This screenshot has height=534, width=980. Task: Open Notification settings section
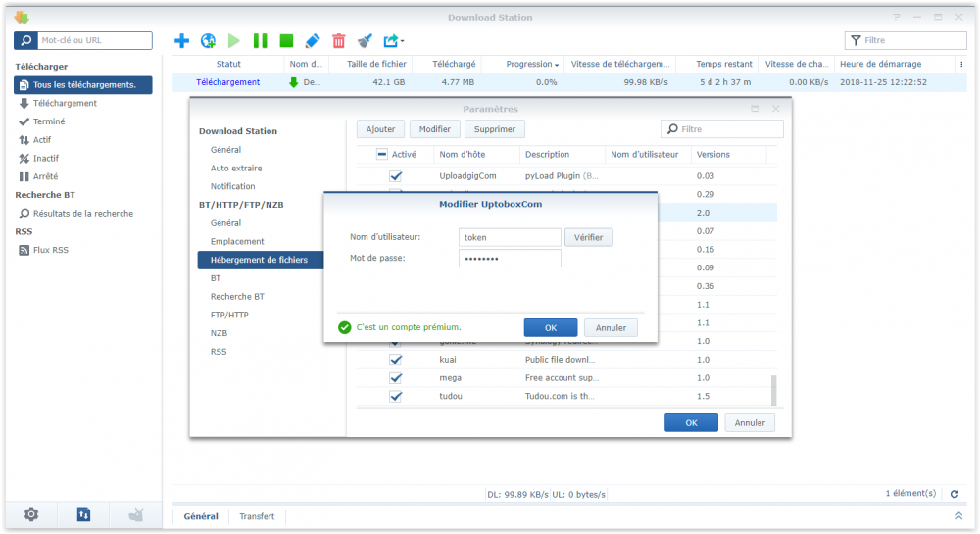point(232,186)
